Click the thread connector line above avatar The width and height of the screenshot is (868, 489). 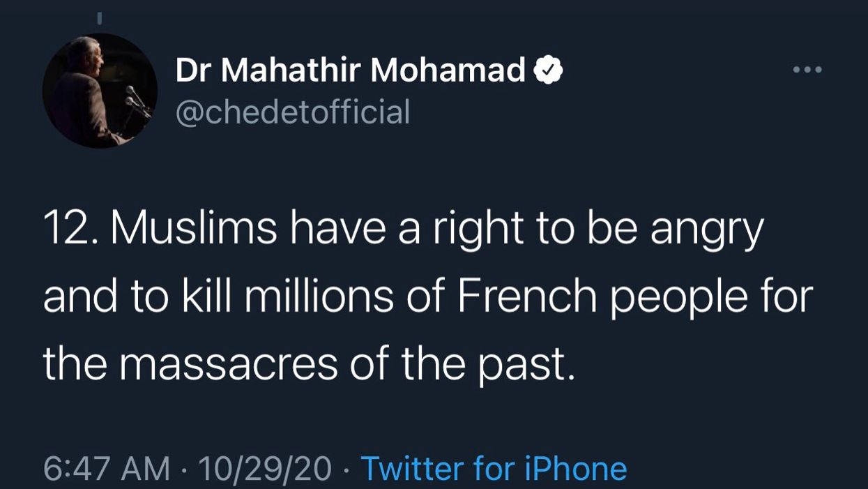point(100,16)
